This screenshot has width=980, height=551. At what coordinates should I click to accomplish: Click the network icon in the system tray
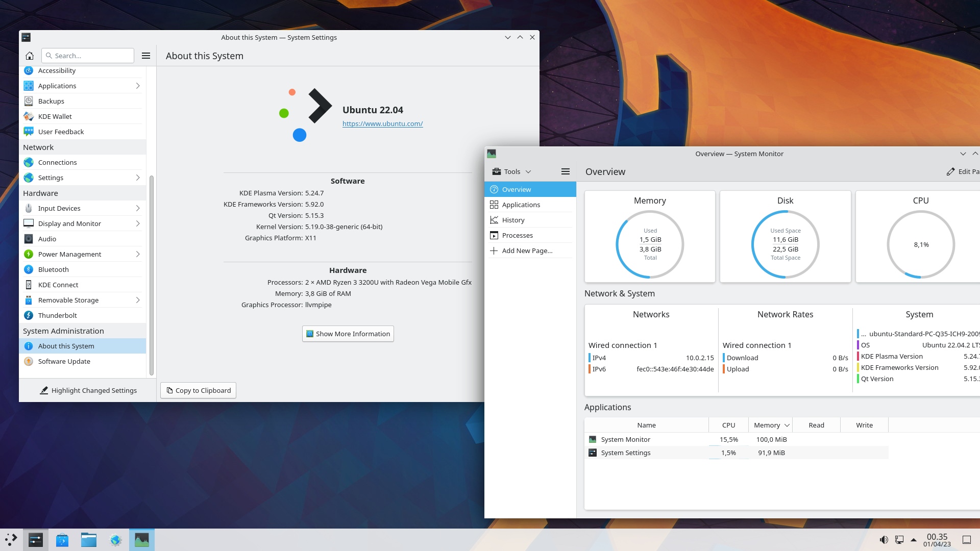click(x=899, y=540)
